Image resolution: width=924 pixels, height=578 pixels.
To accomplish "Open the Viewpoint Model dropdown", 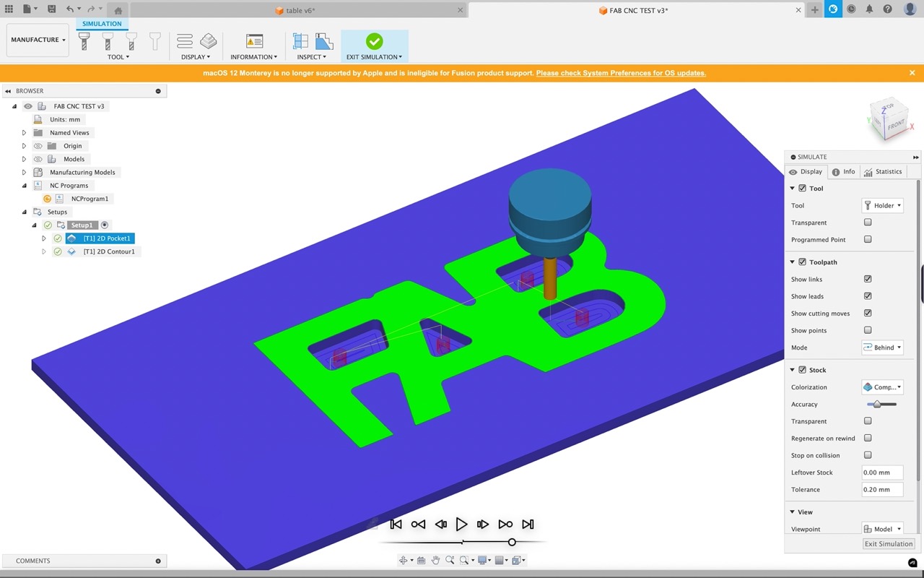I will tap(882, 529).
